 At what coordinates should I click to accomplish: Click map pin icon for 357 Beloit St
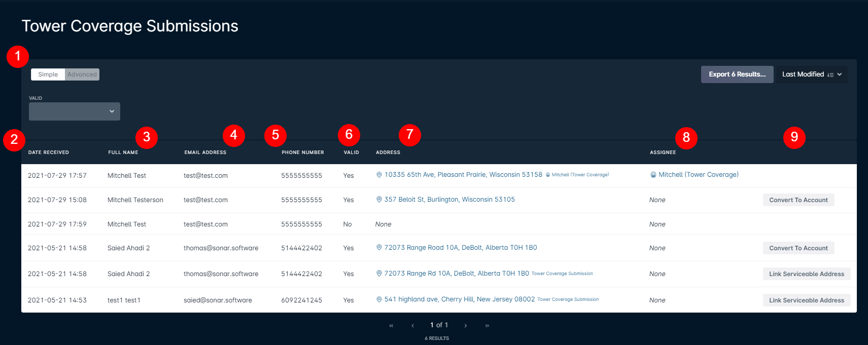pos(379,200)
